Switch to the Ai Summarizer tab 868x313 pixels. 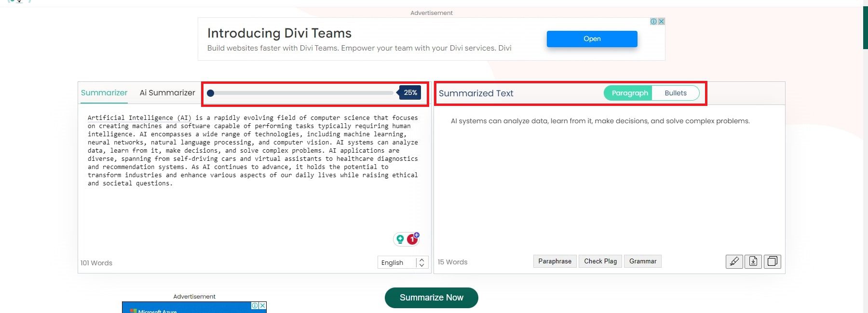point(167,92)
